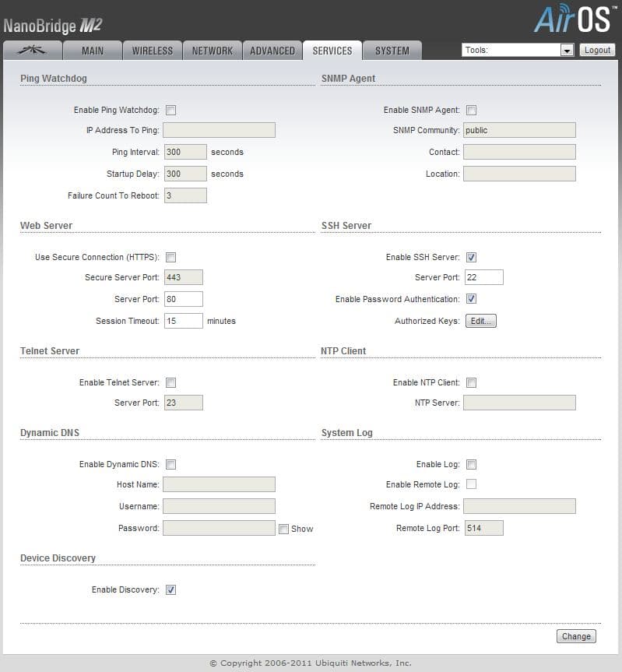
Task: Go to the NETWORK tab
Action: 212,51
